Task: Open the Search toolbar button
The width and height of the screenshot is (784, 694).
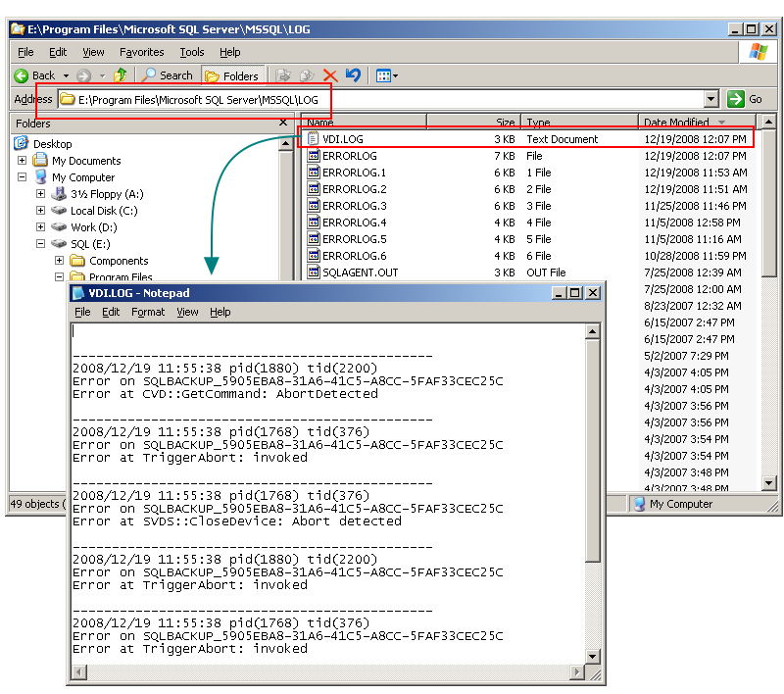Action: 168,75
